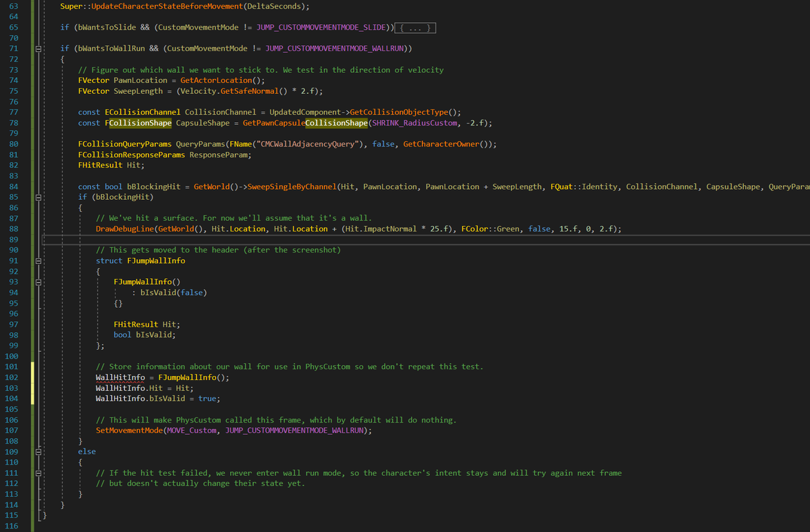Click bIsValid(false) initializer on line 94
Screen dimensions: 810x532
point(173,292)
